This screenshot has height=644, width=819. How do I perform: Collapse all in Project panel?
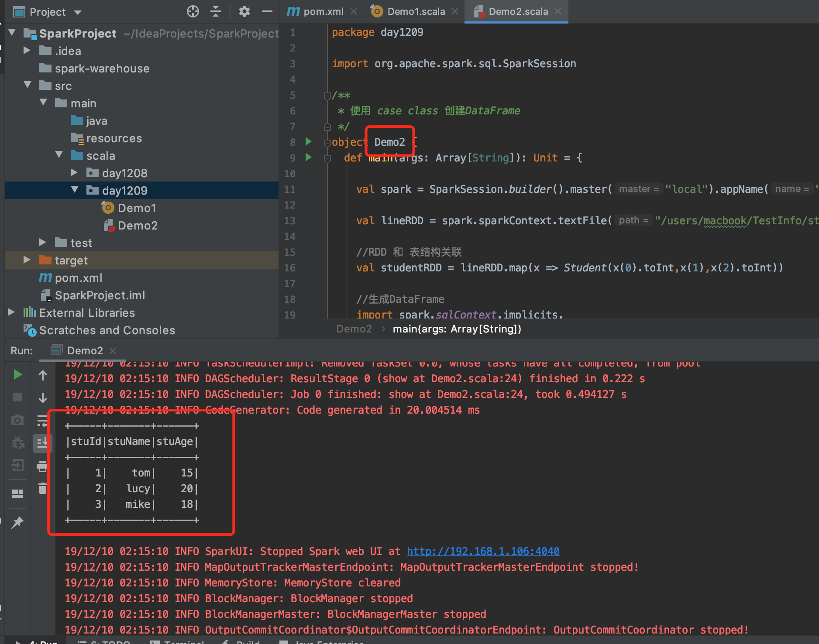coord(216,11)
